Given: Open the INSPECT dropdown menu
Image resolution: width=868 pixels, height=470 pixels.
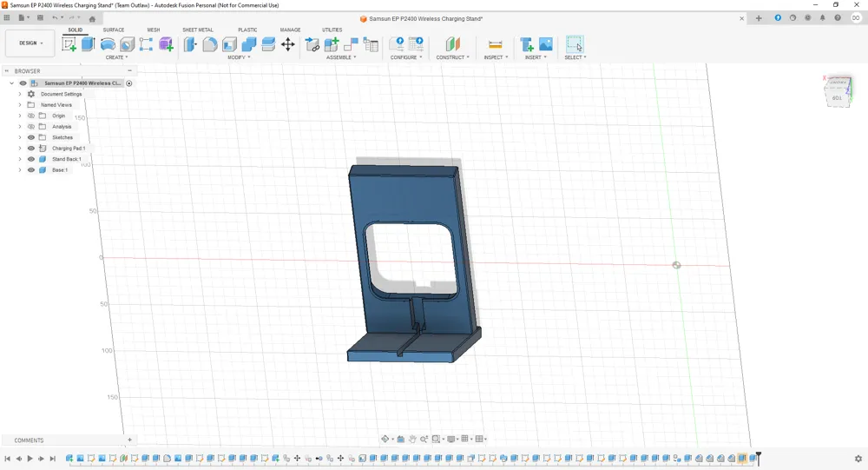Looking at the screenshot, I should 496,57.
